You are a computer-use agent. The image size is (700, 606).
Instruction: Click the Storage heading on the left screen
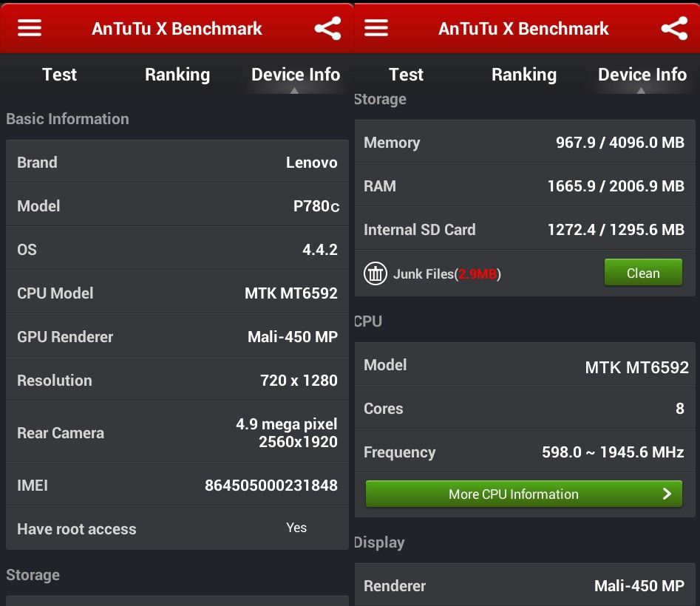[x=33, y=575]
